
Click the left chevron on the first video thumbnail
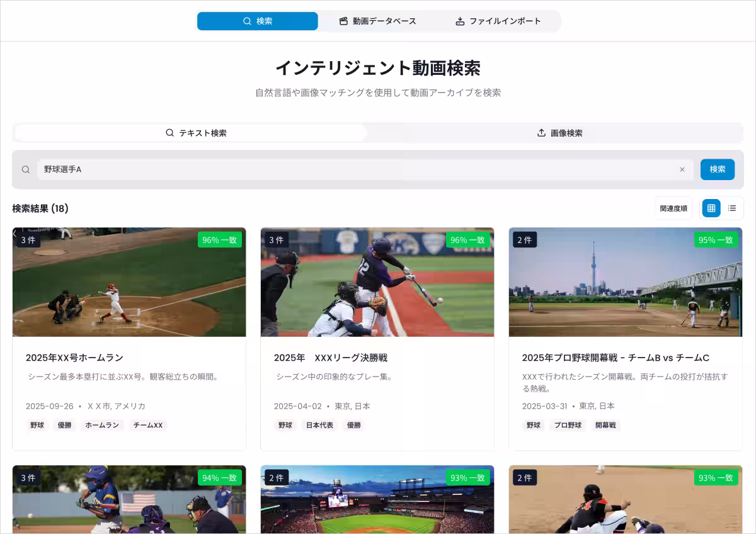pyautogui.click(x=14, y=234)
